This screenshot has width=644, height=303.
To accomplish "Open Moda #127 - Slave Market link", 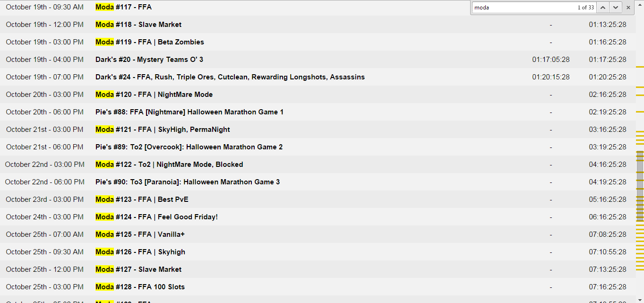I will click(x=138, y=269).
